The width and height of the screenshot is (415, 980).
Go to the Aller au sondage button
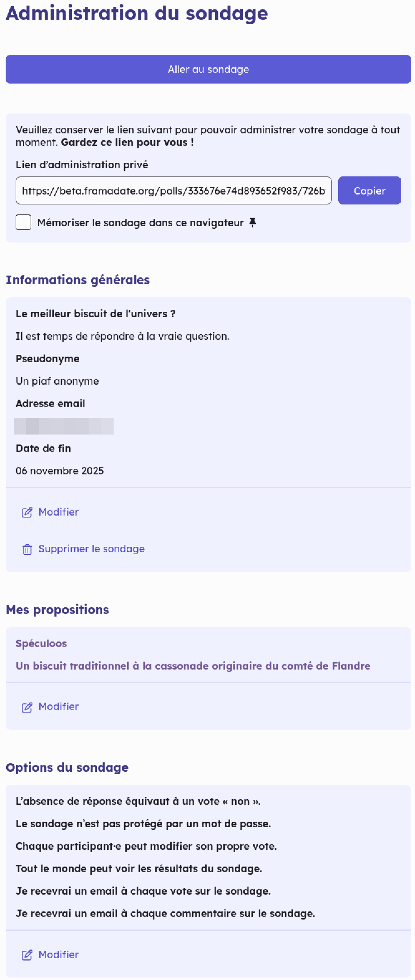pyautogui.click(x=207, y=69)
